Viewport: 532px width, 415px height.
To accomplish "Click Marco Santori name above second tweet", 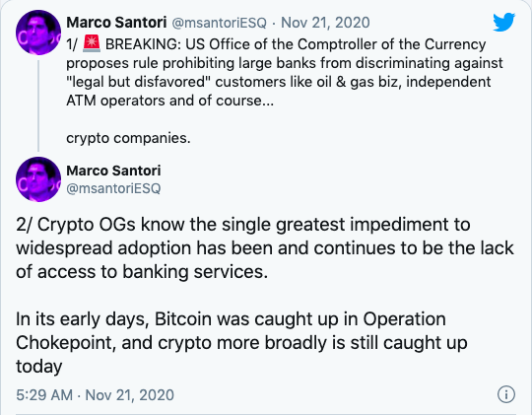I will (x=113, y=171).
